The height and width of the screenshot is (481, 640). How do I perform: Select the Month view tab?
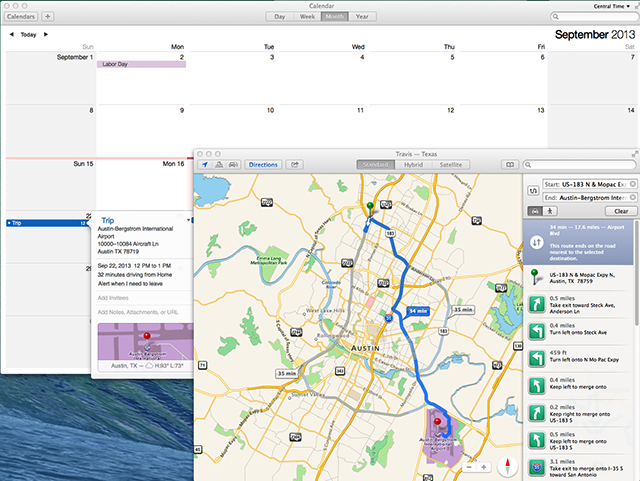click(335, 17)
